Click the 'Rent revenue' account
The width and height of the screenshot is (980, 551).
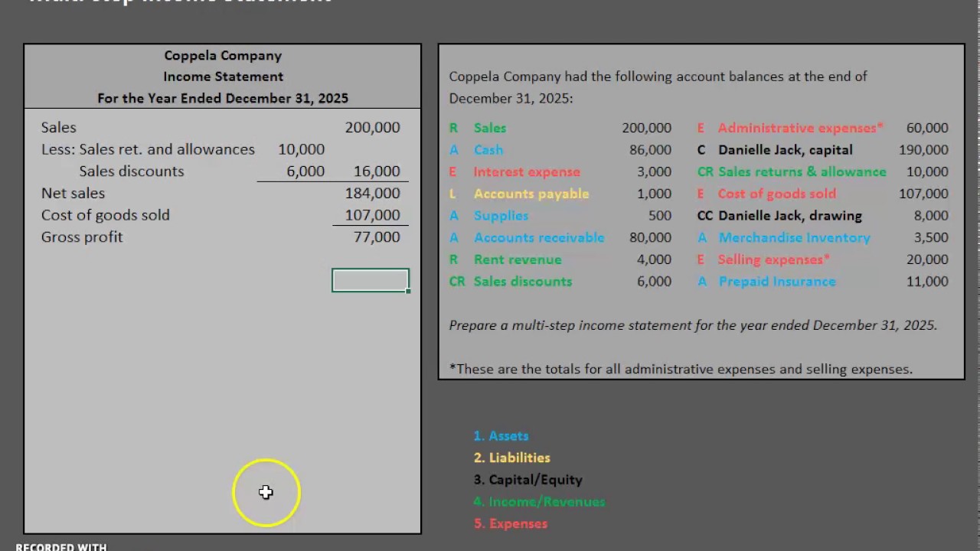tap(518, 259)
